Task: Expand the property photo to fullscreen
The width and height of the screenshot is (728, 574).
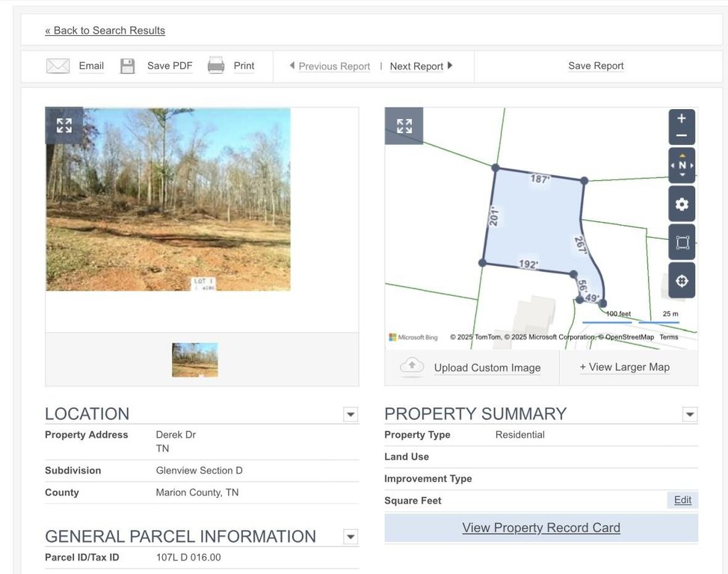Action: pos(64,126)
